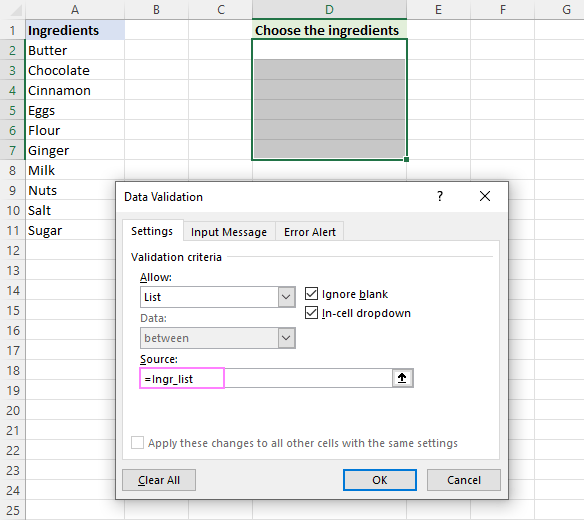Image resolution: width=584 pixels, height=520 pixels.
Task: Click the Sugar cell
Action: pyautogui.click(x=71, y=230)
